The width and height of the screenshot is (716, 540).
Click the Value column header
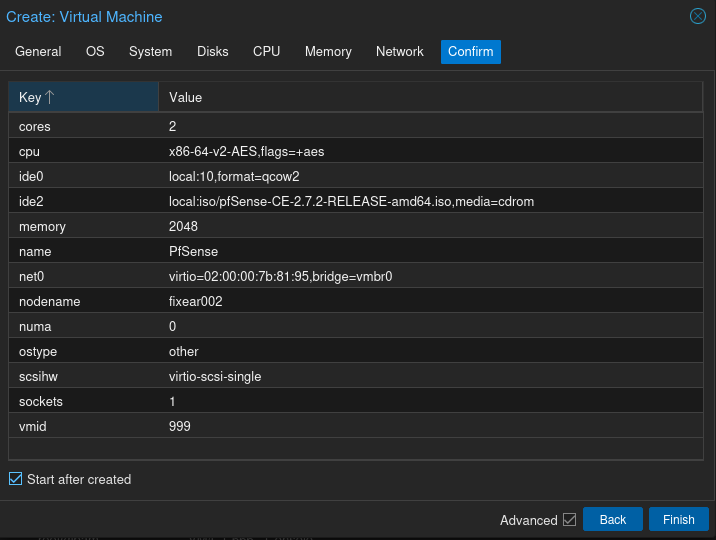click(x=430, y=97)
